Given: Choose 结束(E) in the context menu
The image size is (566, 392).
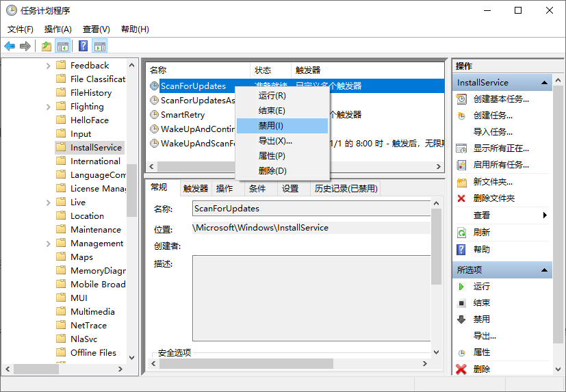Looking at the screenshot, I should pos(282,111).
